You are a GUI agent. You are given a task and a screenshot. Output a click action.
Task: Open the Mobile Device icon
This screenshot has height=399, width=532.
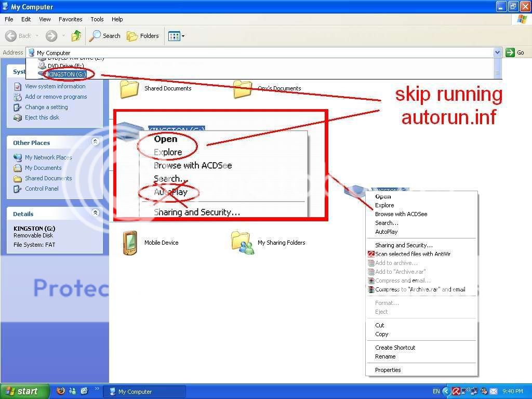coord(130,243)
